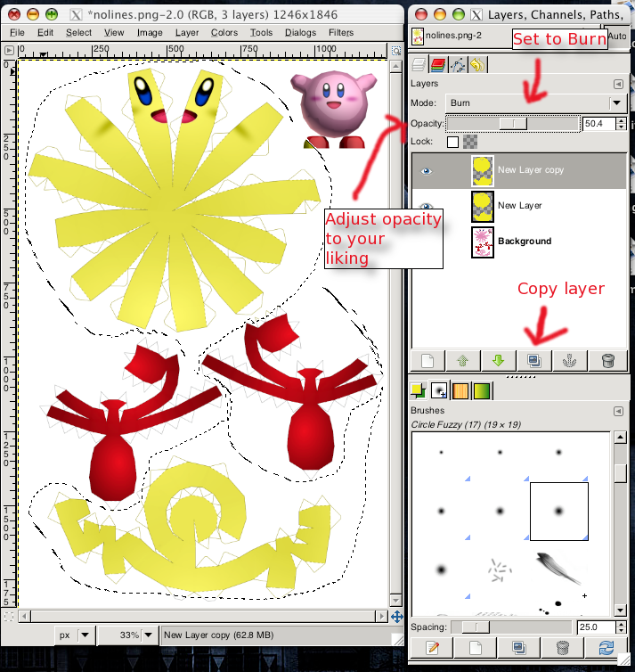Click the New Layer copy thumbnail
Screen dimensions: 635x672
[483, 171]
